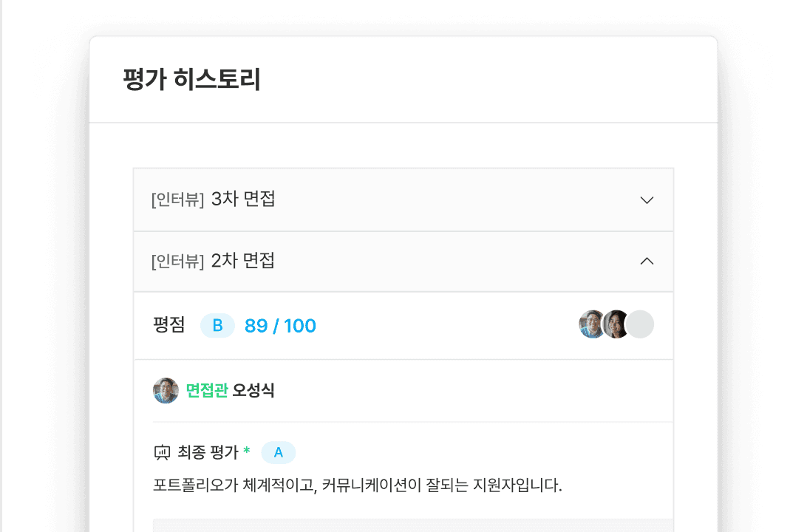Click the [인터뷰] tag on 2차 면접
The height and width of the screenshot is (532, 807).
[177, 261]
